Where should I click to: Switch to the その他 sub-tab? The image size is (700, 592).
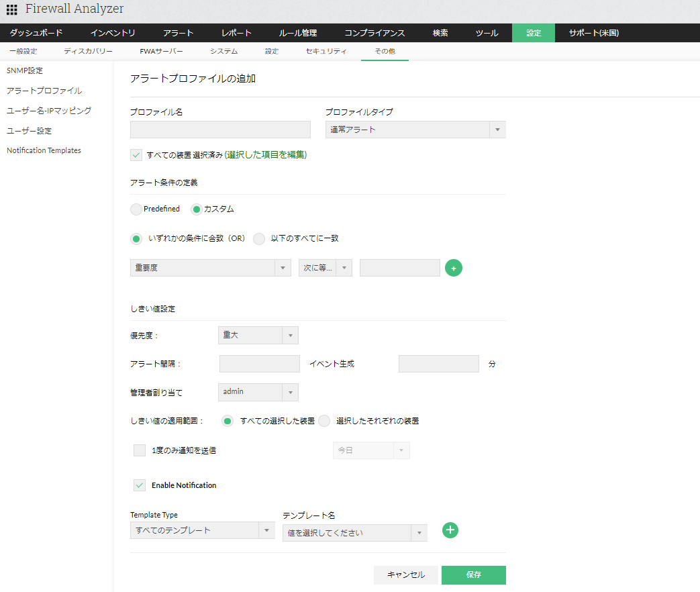(x=385, y=51)
